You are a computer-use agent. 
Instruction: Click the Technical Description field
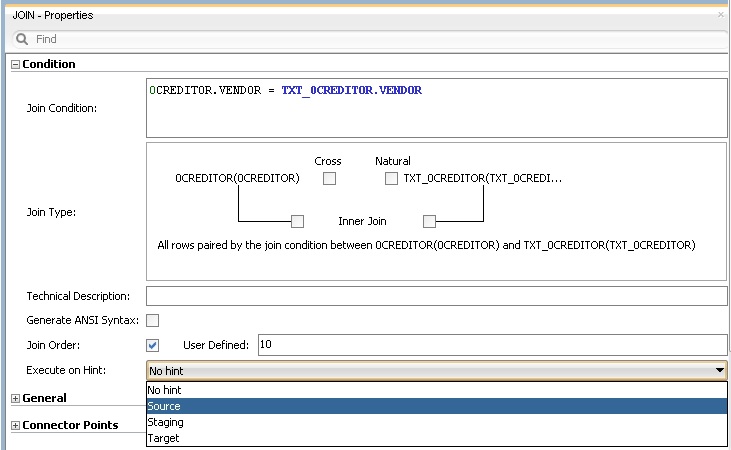point(436,296)
